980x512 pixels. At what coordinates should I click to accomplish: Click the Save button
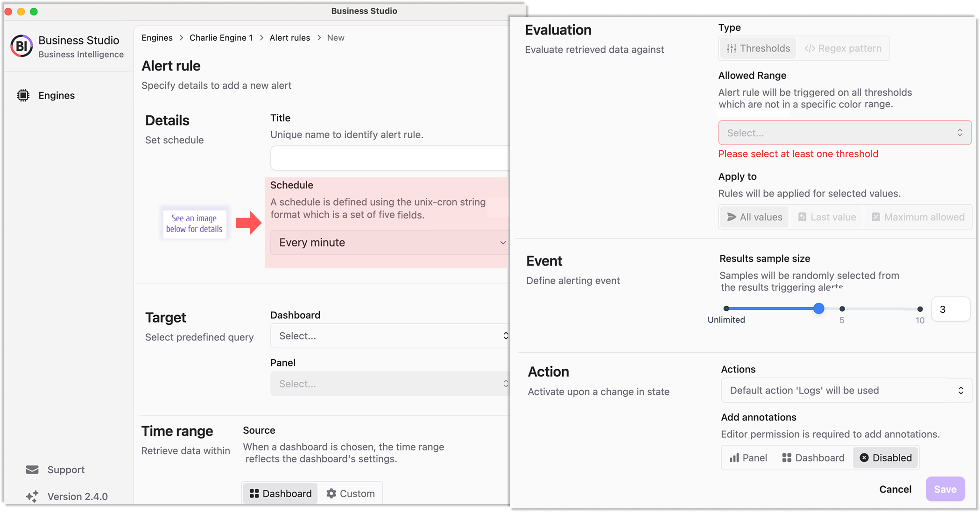click(945, 489)
